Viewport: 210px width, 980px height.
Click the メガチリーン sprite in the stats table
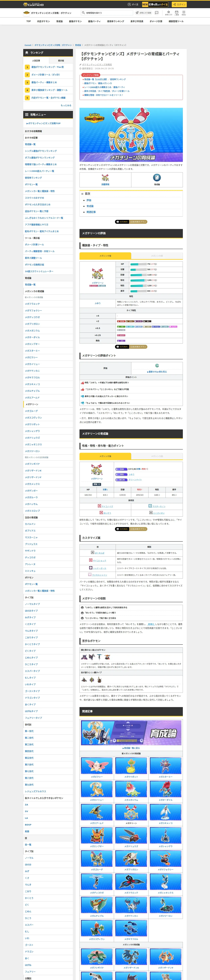pos(98,274)
